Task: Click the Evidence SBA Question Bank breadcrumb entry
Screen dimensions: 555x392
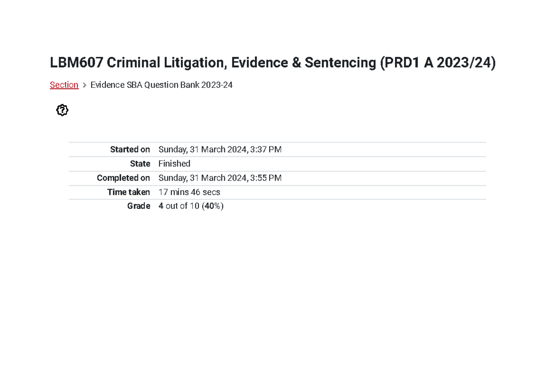Action: coord(161,85)
